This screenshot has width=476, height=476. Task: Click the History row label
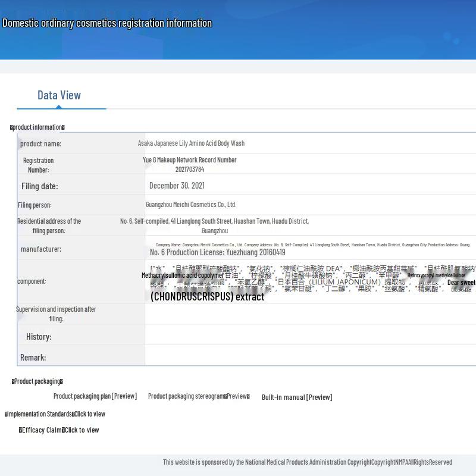[x=39, y=337]
